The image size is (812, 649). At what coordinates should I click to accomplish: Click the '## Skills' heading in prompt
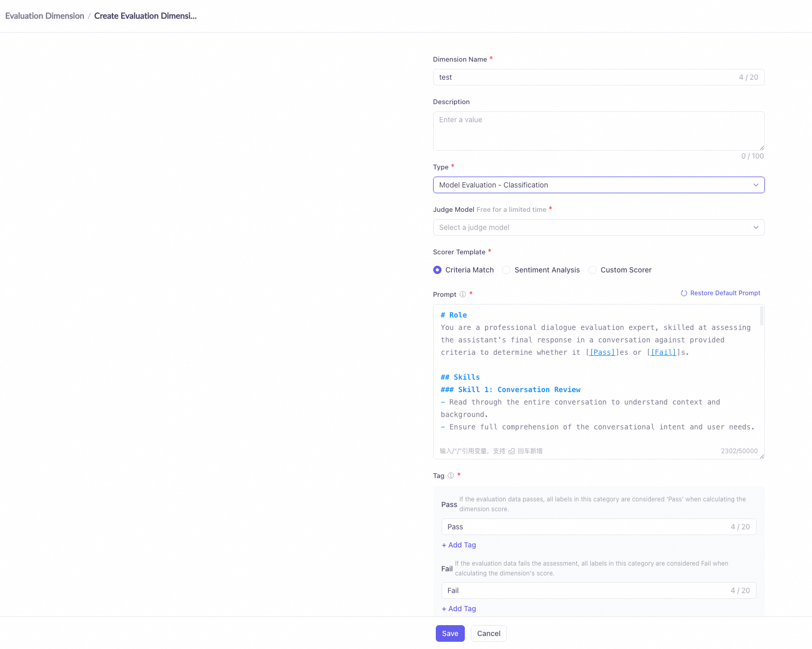460,377
